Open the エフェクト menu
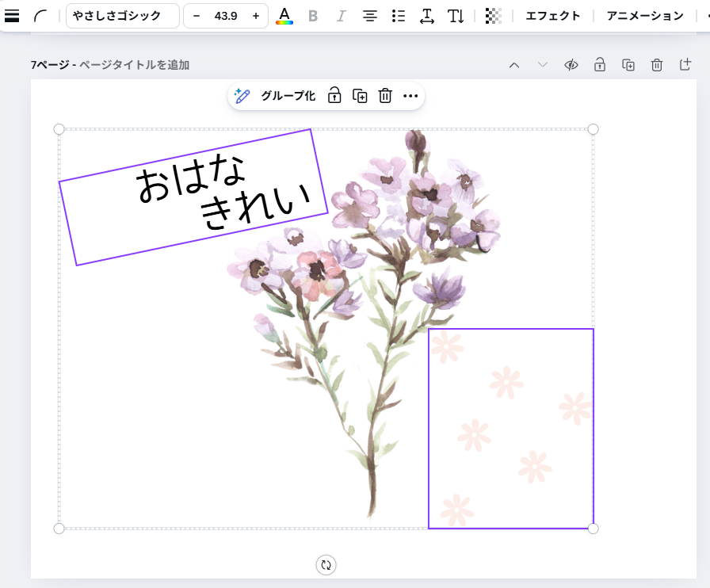Image resolution: width=710 pixels, height=588 pixels. pyautogui.click(x=553, y=16)
